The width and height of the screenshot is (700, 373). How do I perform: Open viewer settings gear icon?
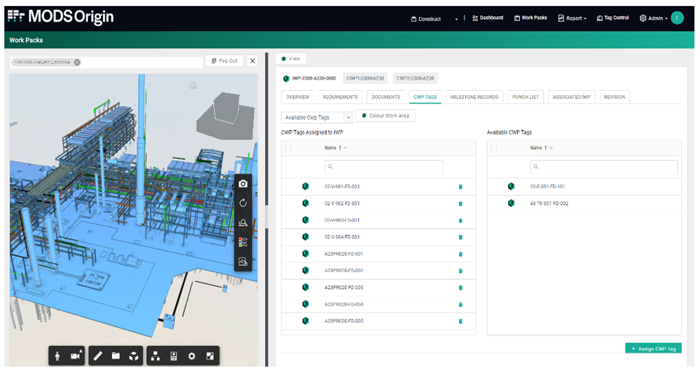(192, 356)
